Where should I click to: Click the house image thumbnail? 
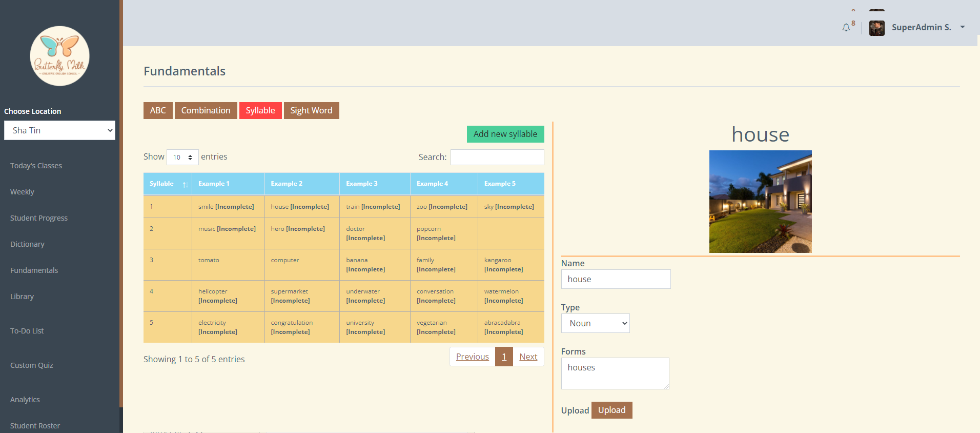tap(760, 201)
